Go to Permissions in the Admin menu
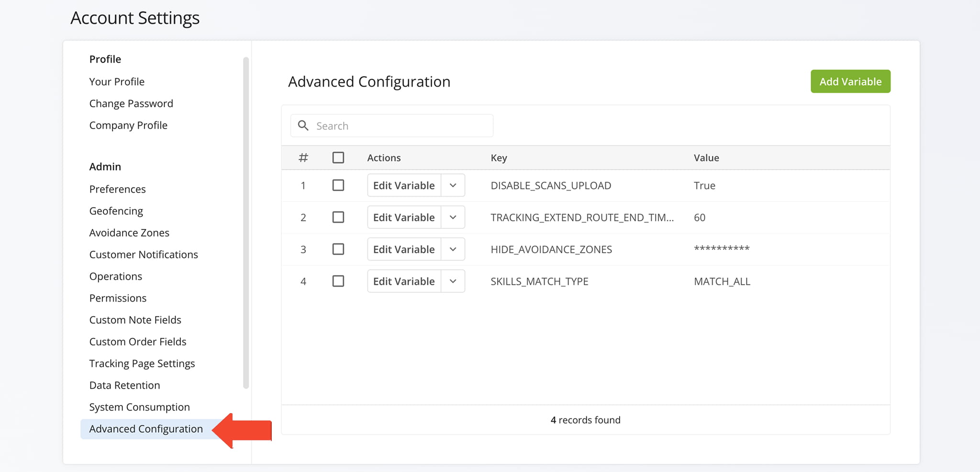 tap(118, 298)
